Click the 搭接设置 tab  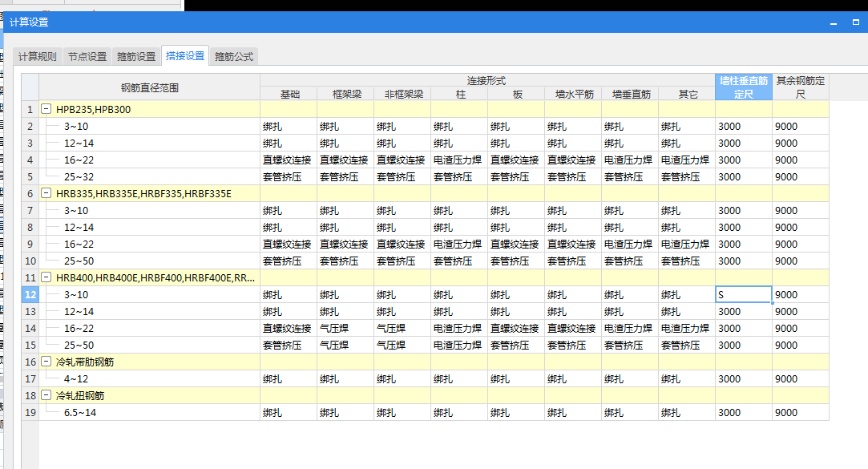185,56
